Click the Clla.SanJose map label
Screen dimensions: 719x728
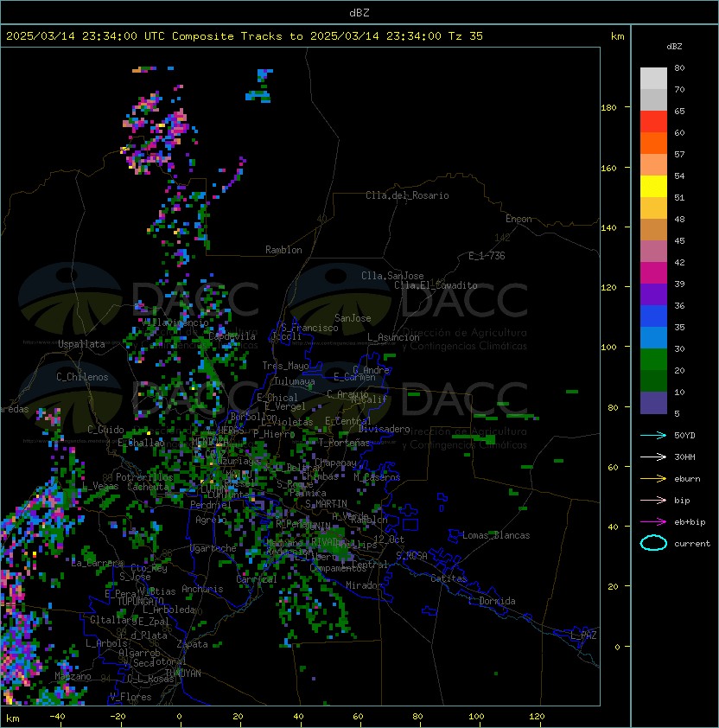pyautogui.click(x=392, y=276)
